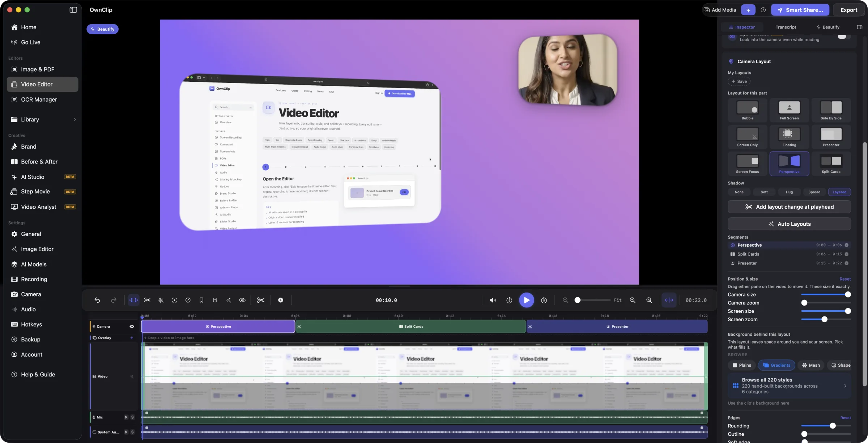
Task: Reset Position & size settings
Action: click(x=845, y=279)
